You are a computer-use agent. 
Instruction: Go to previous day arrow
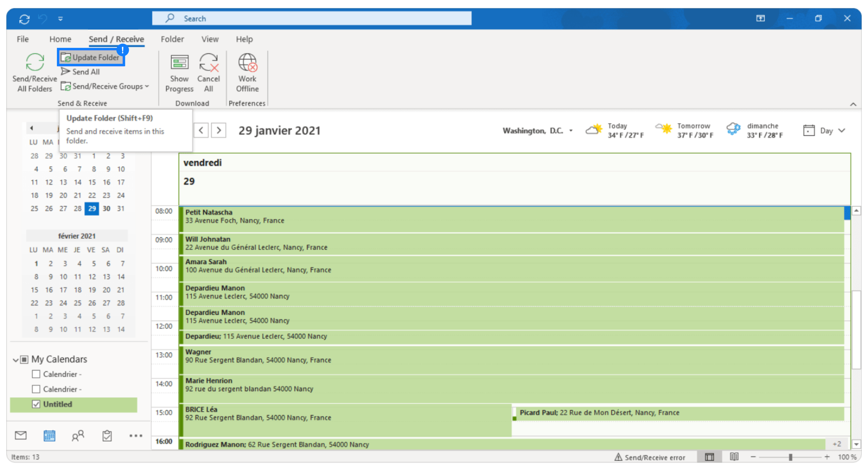[201, 130]
